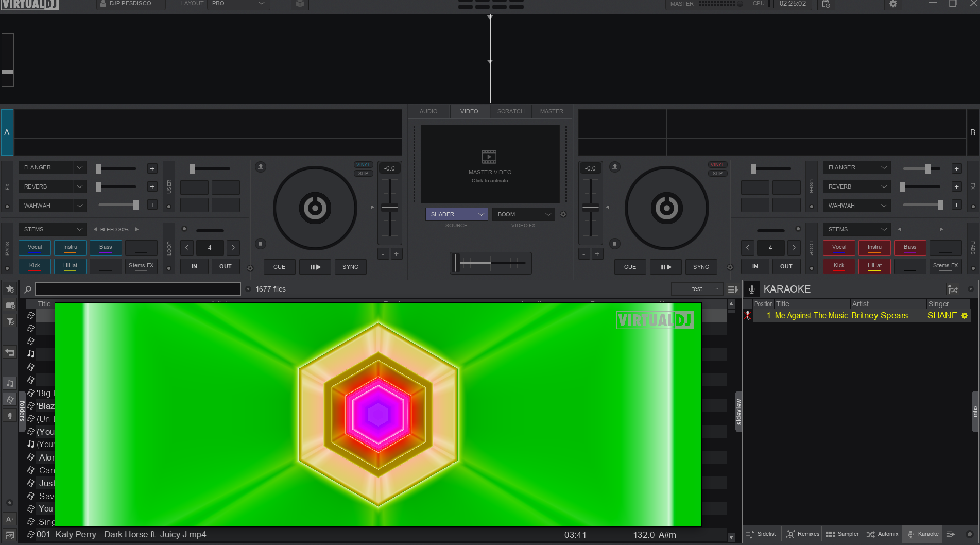Click singer settings gear next to SHANE
This screenshot has width=980, height=545.
(965, 316)
